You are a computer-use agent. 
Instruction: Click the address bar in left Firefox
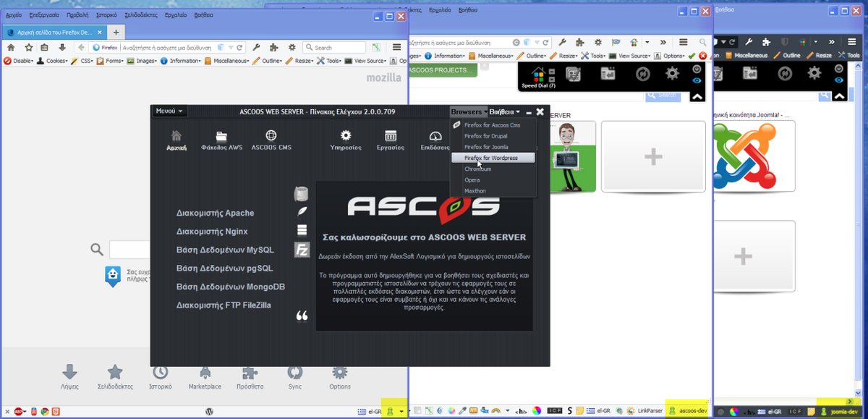(167, 47)
